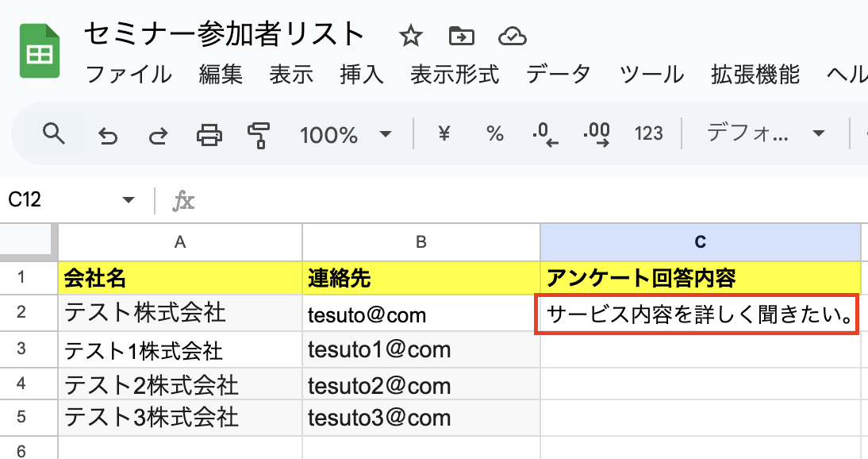Apply percent format
Image resolution: width=868 pixels, height=459 pixels.
pos(495,133)
